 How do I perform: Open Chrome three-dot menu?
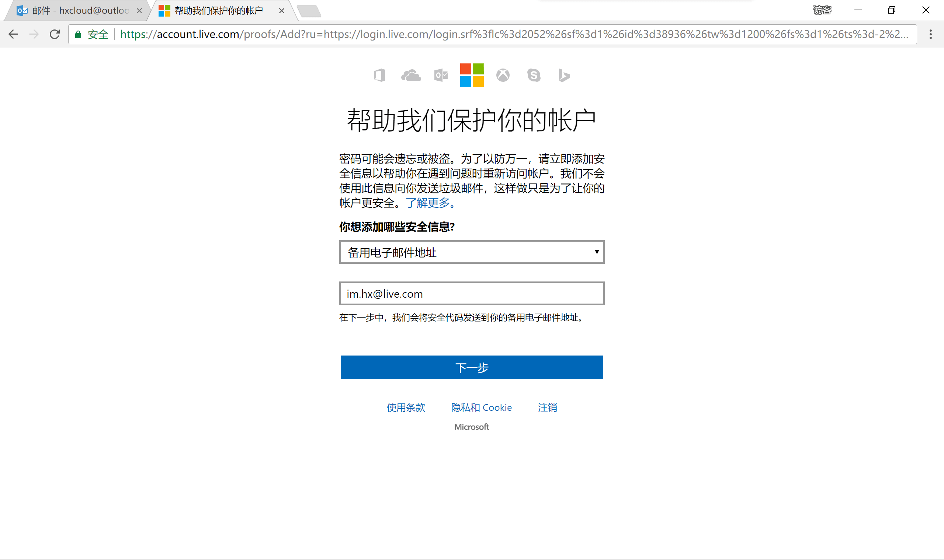tap(931, 34)
